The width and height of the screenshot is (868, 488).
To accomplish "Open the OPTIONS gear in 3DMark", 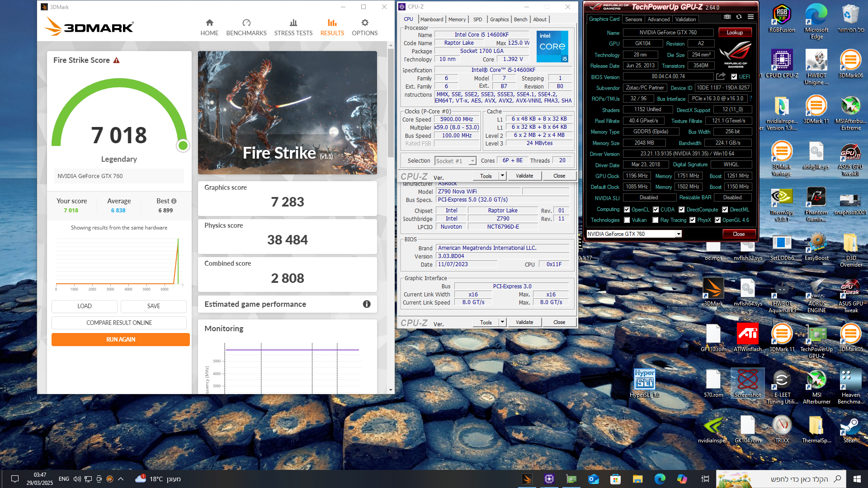I will (365, 28).
